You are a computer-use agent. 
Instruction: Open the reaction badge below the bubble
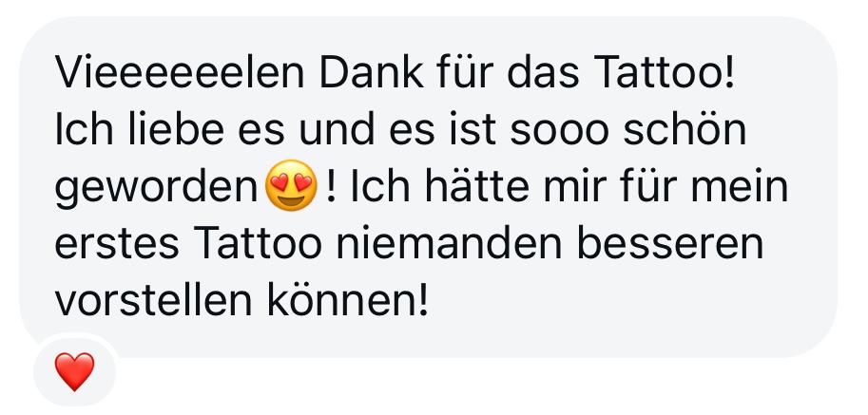pyautogui.click(x=75, y=371)
